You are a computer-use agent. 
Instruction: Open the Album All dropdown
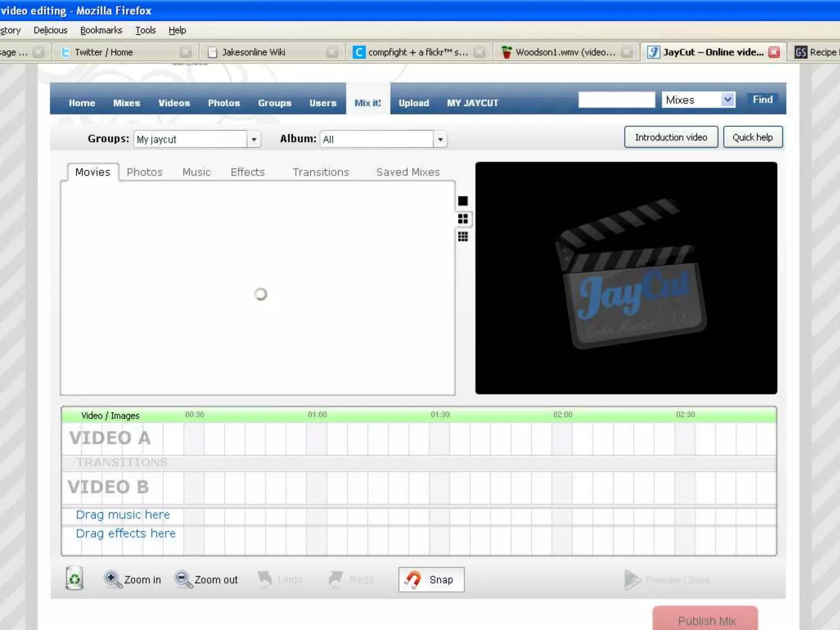[440, 139]
